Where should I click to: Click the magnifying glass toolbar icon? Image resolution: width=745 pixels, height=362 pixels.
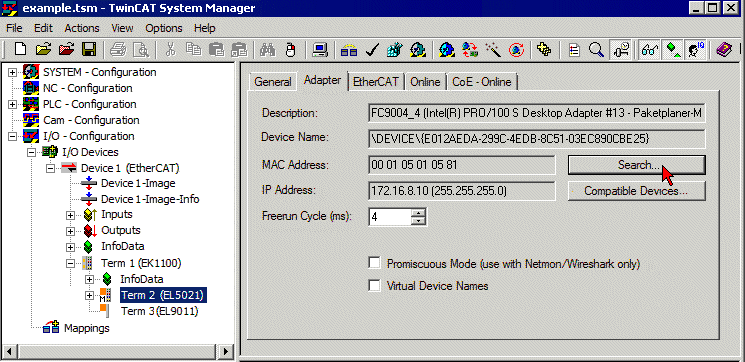click(x=596, y=49)
